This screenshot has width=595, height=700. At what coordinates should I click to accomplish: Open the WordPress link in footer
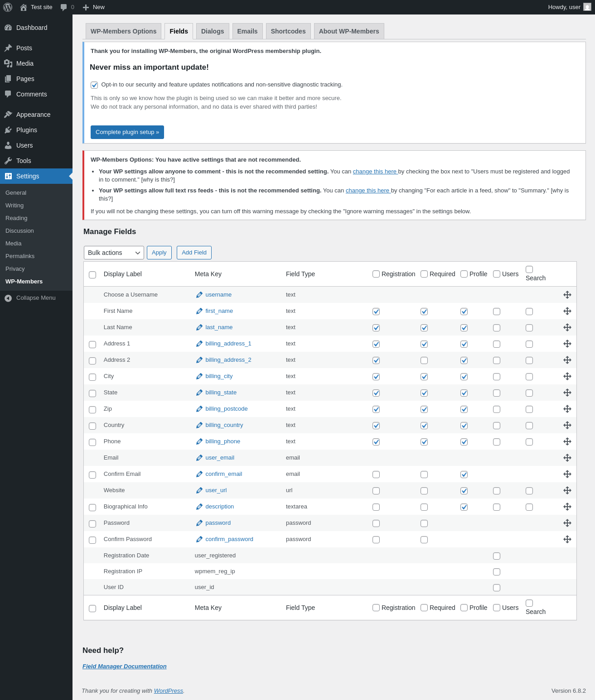(x=169, y=691)
